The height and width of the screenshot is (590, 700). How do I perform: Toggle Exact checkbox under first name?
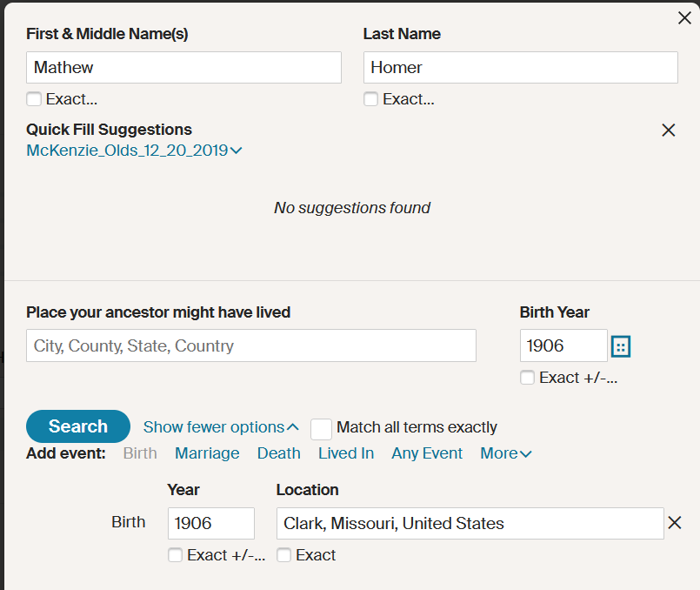click(34, 99)
